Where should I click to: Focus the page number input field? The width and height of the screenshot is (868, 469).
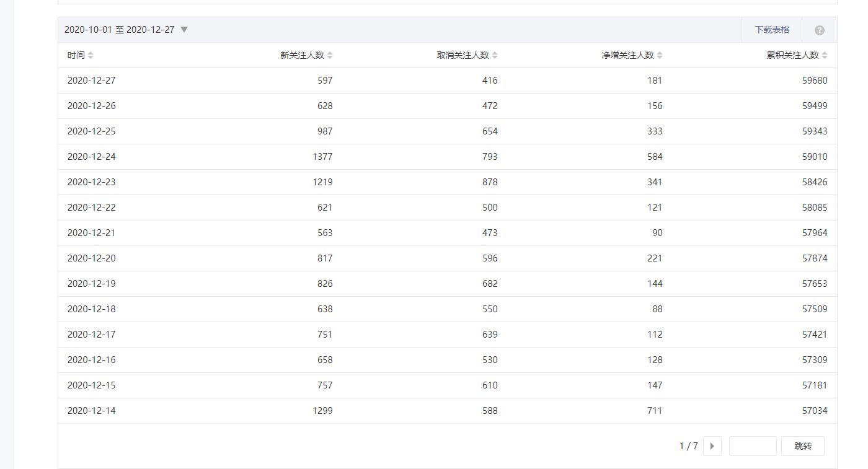753,446
